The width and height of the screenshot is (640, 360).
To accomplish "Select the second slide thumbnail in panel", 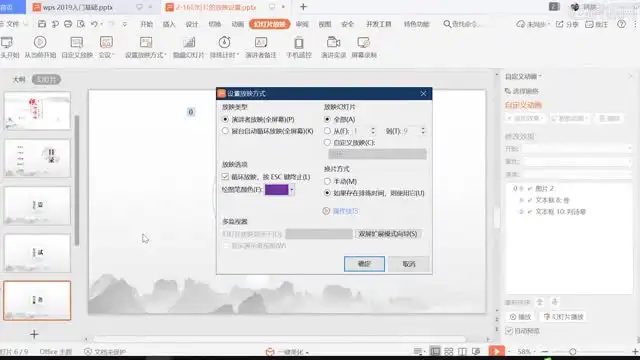I will 37,158.
